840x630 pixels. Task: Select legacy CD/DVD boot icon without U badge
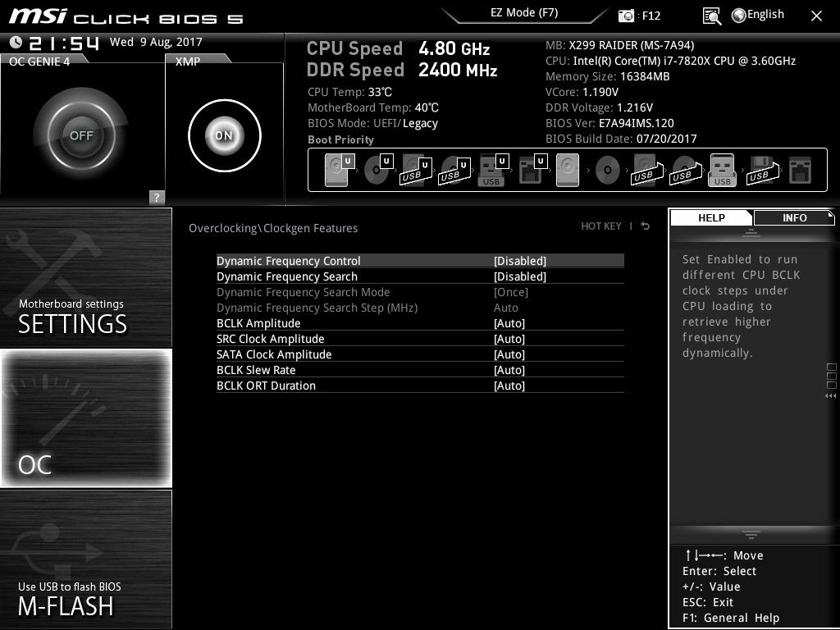click(x=608, y=171)
